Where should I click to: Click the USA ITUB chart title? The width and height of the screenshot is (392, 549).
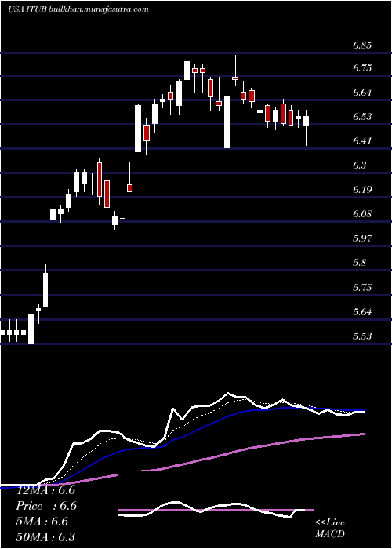tap(78, 9)
